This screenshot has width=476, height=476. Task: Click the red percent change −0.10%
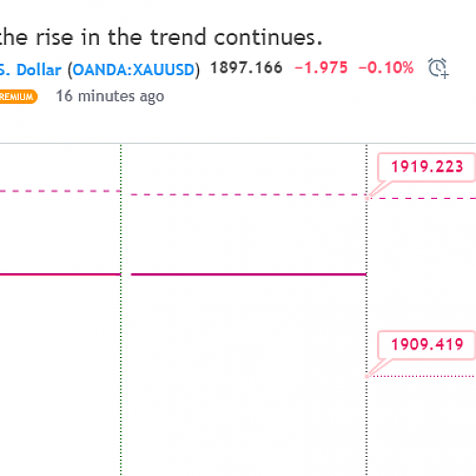387,68
